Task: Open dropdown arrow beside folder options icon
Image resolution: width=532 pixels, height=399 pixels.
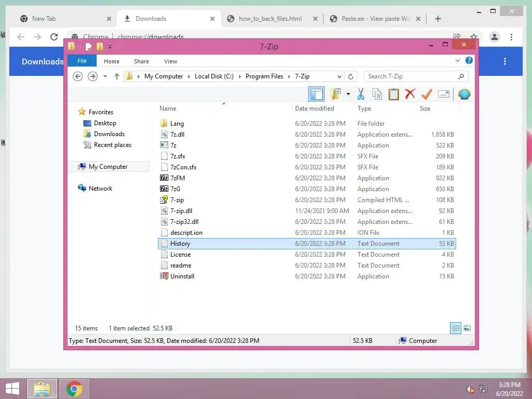Action: pyautogui.click(x=348, y=94)
